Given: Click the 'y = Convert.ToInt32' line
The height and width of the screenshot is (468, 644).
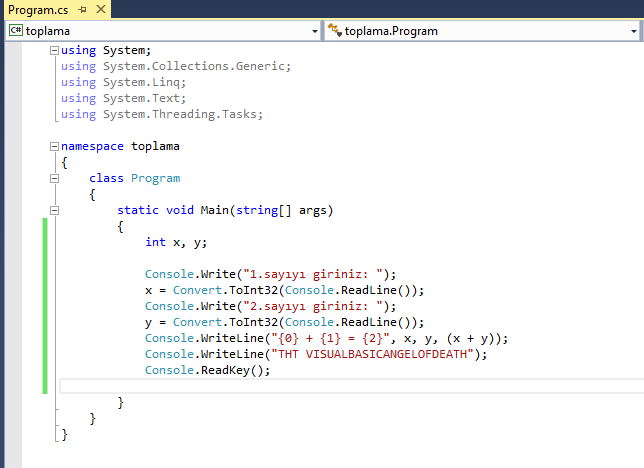Looking at the screenshot, I should point(284,323).
